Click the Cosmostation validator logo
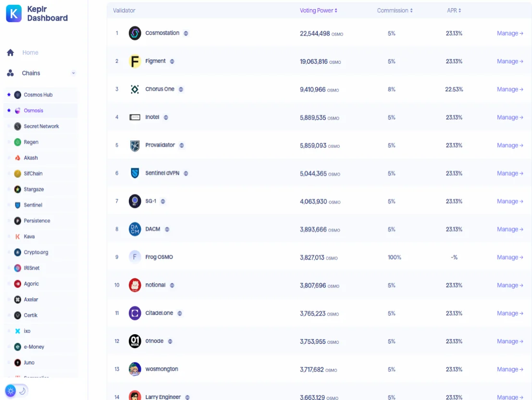 tap(135, 33)
